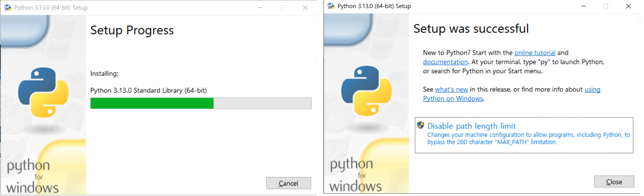Click the installation progress bar
644x196 pixels.
point(201,103)
